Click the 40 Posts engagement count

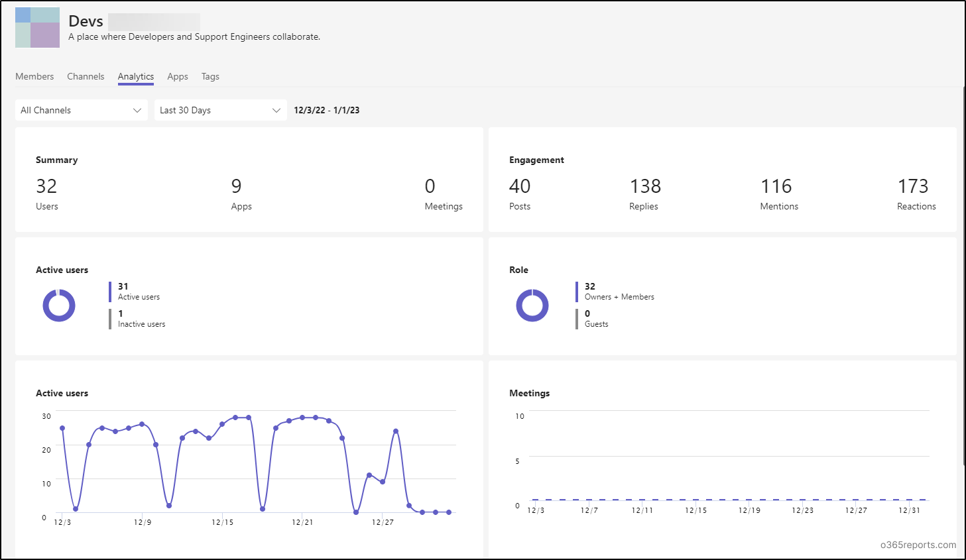point(520,194)
